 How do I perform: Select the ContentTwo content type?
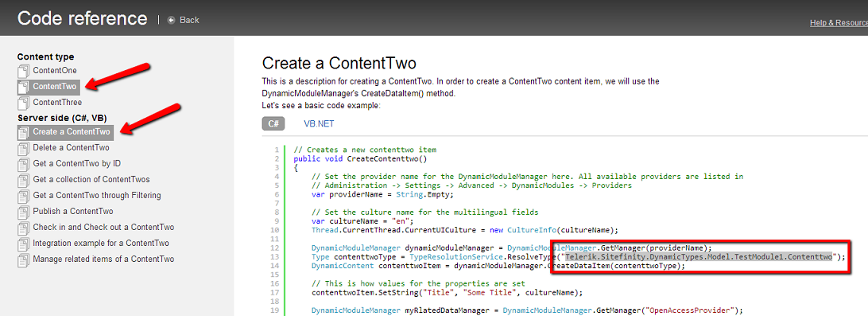tap(55, 87)
